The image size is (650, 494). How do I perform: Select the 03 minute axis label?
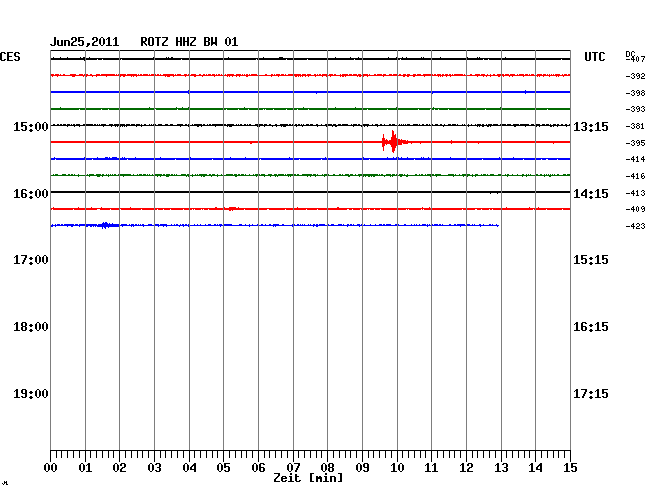point(154,468)
